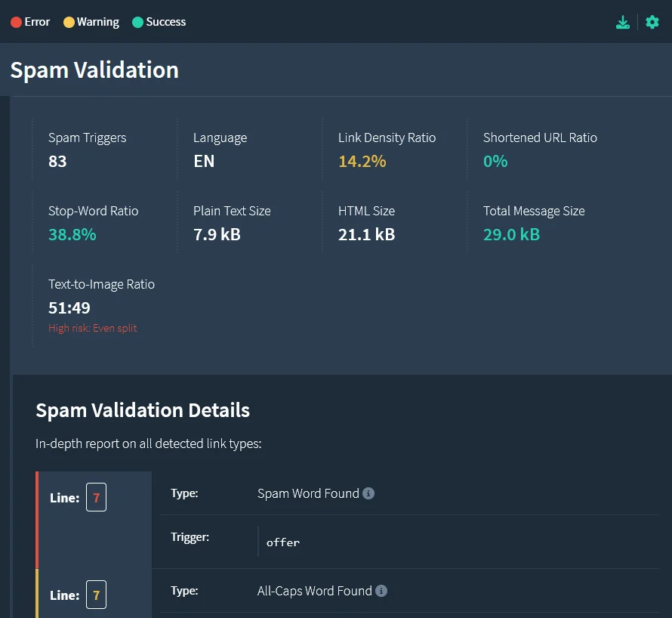Screen dimensions: 672x618
Task: Click the Link Density Ratio percentage
Action: (x=362, y=160)
